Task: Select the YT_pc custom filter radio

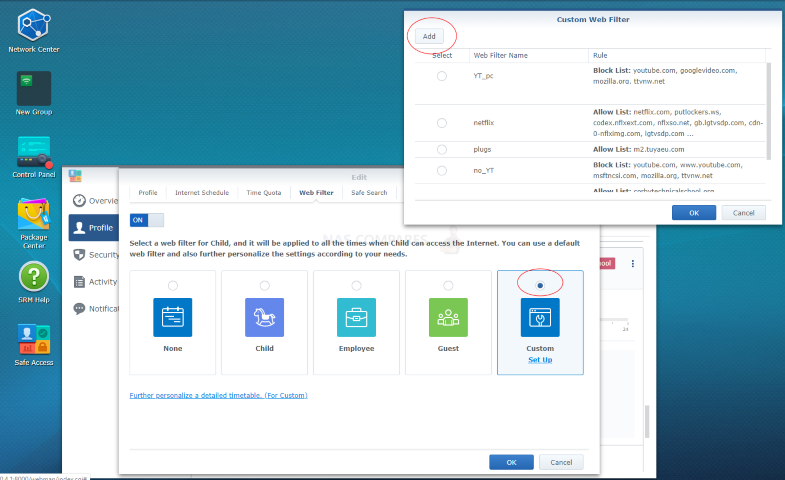Action: click(x=442, y=76)
